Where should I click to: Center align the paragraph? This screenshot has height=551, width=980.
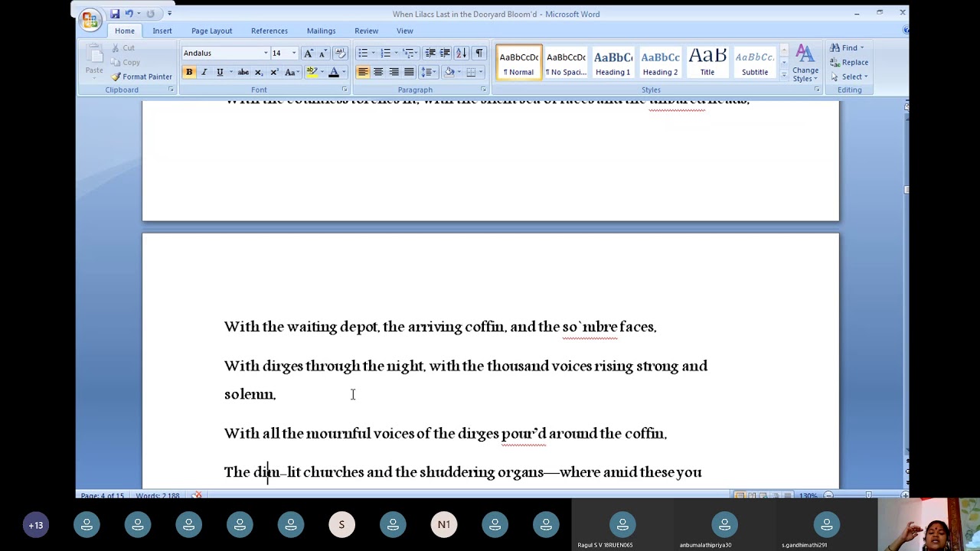pos(378,72)
